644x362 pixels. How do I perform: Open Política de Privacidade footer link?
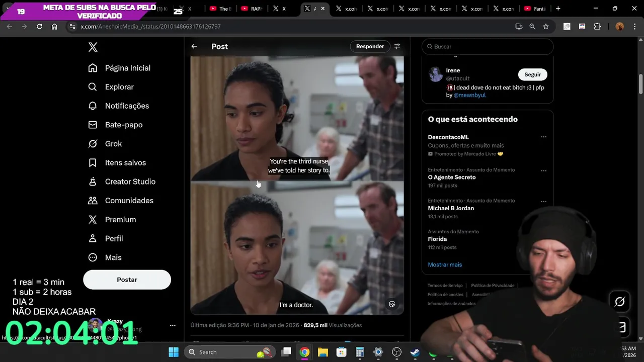pos(493,286)
